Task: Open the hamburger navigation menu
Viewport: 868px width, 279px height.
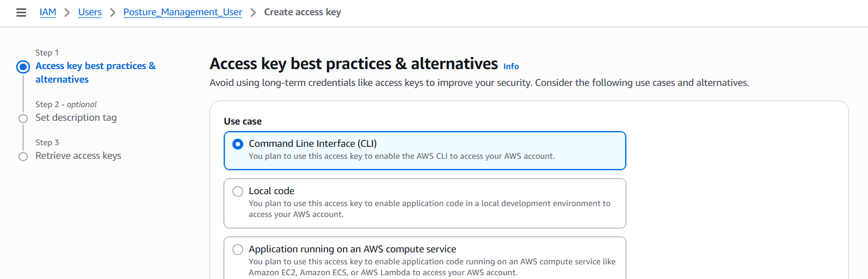Action: tap(21, 13)
